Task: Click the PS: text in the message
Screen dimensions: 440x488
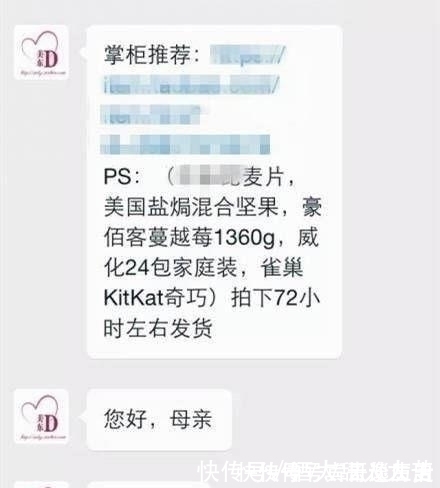Action: [x=122, y=176]
